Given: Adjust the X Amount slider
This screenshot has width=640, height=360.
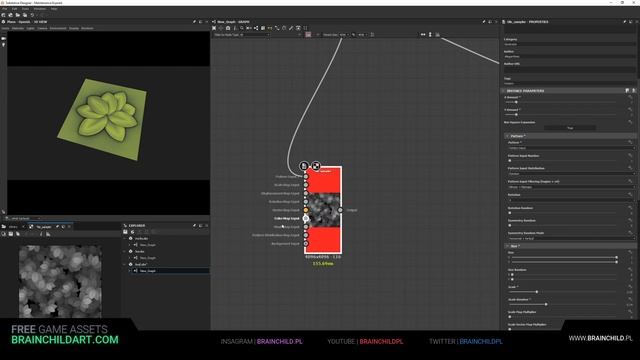Looking at the screenshot, I should tap(516, 102).
